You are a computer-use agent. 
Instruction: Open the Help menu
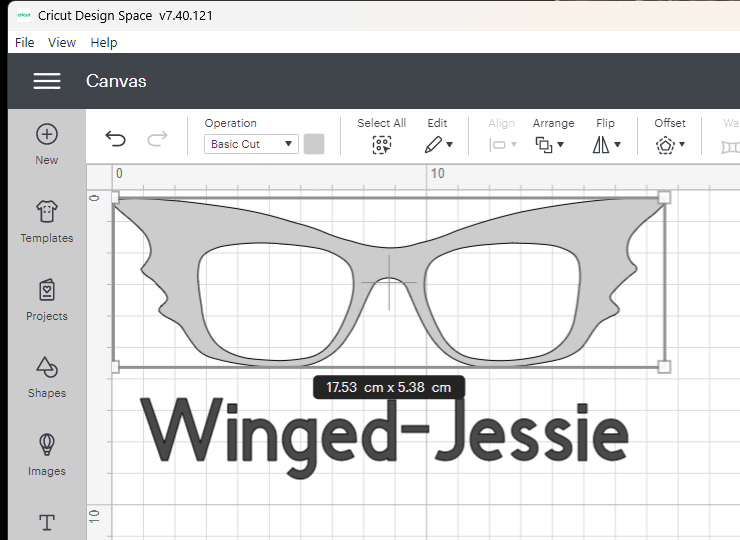coord(104,42)
